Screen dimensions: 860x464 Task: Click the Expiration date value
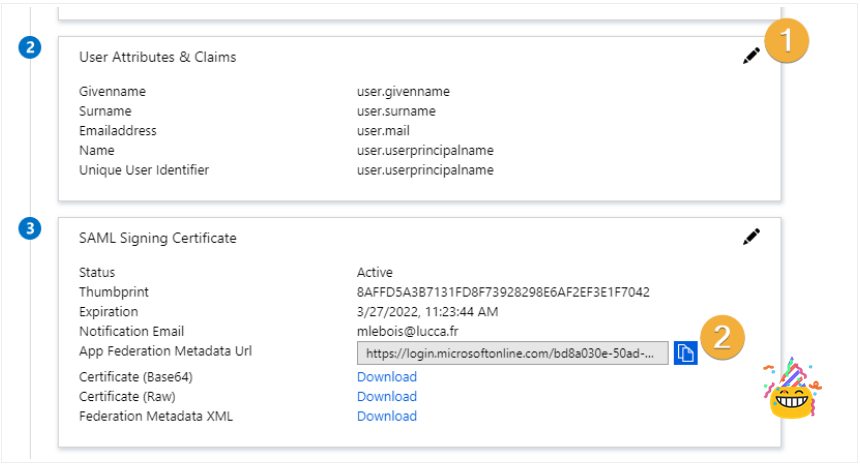click(427, 312)
